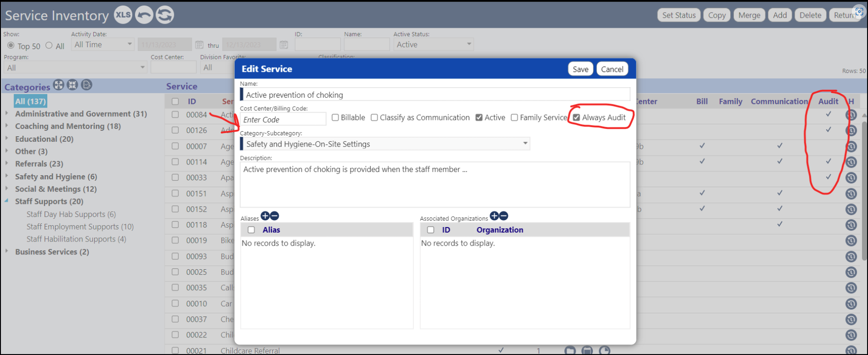
Task: Open the Active Status dropdown
Action: pos(433,44)
